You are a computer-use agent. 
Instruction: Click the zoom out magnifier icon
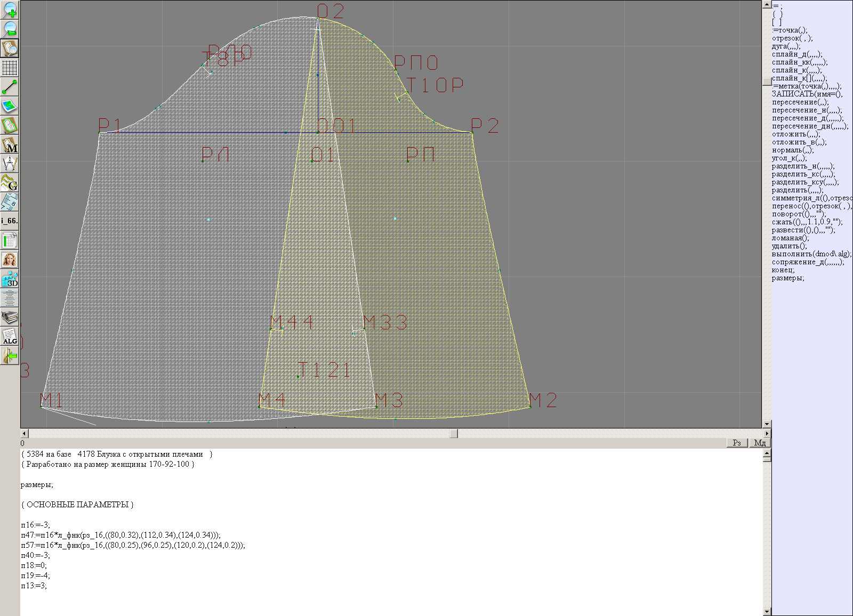[10, 29]
